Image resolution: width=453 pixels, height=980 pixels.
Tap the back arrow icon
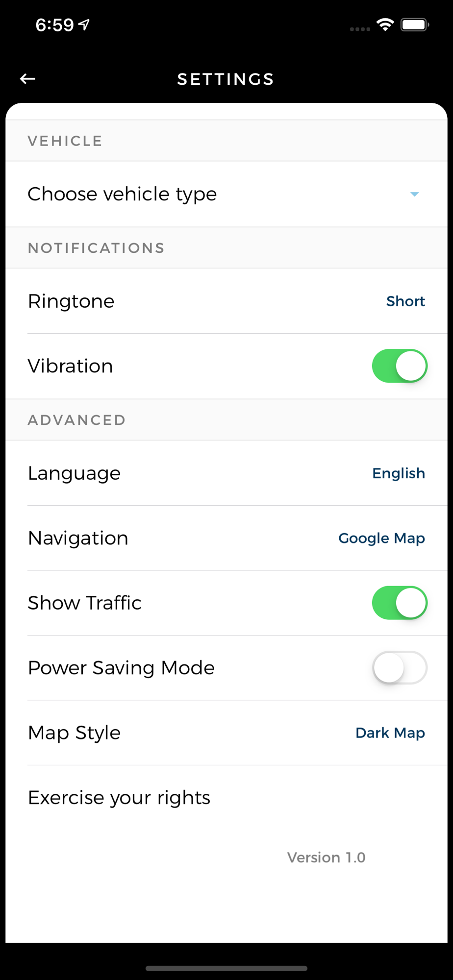click(27, 78)
